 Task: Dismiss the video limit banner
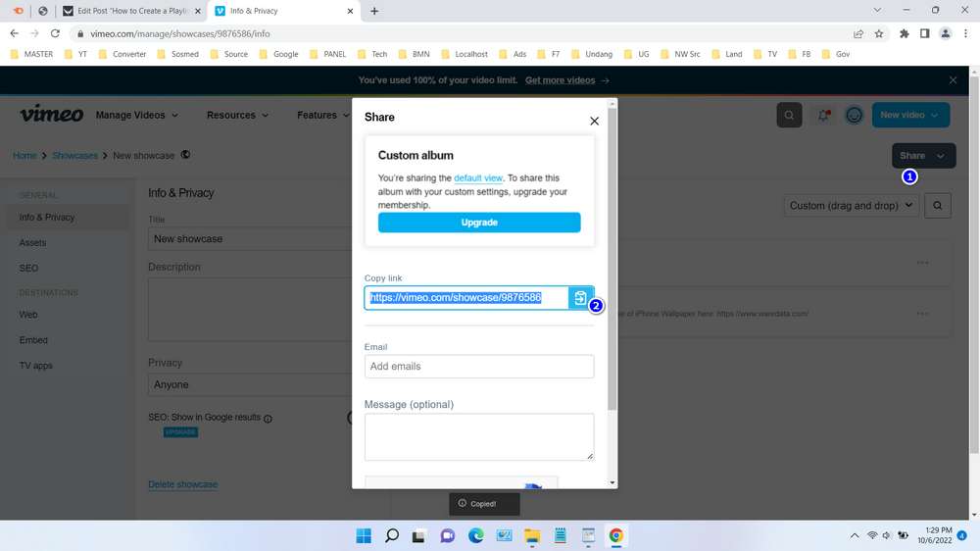point(953,80)
